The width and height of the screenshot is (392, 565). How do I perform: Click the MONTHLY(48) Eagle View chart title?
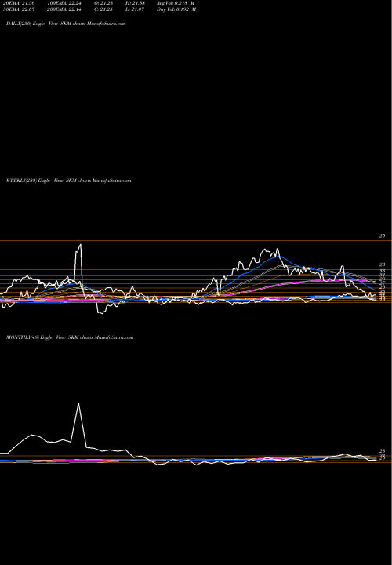[70, 337]
